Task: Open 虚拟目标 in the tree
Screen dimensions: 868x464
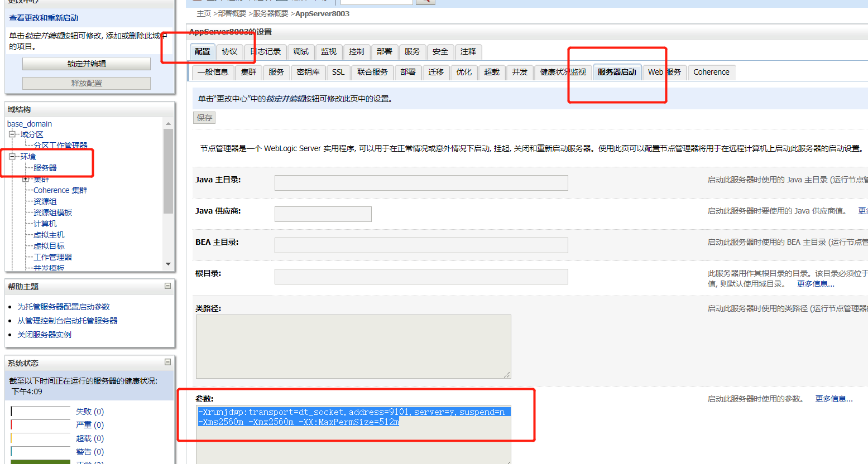Action: click(x=49, y=246)
